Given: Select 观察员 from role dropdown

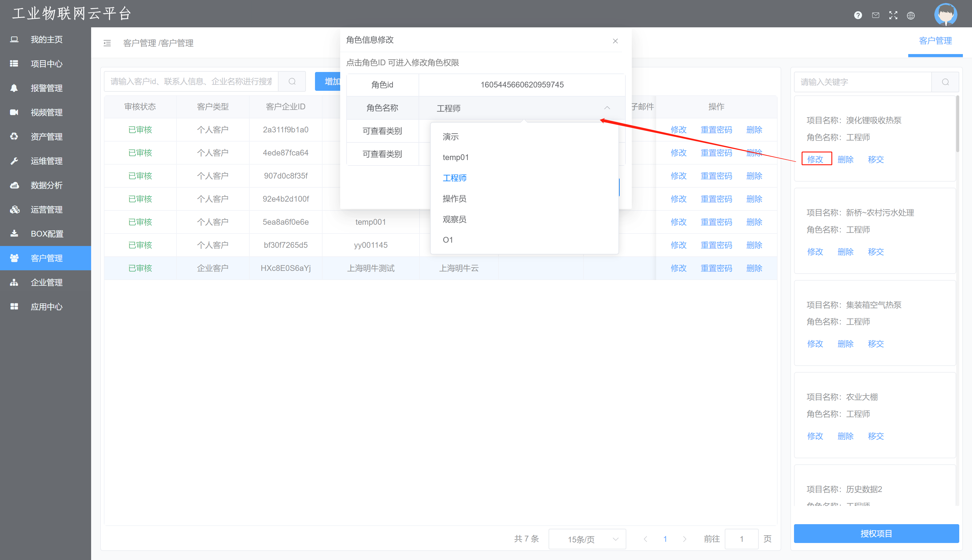Looking at the screenshot, I should point(524,219).
